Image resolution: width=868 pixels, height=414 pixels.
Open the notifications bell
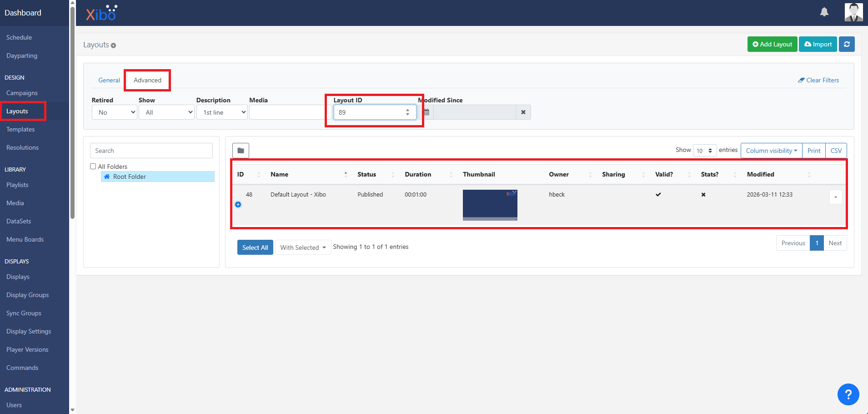pos(824,12)
